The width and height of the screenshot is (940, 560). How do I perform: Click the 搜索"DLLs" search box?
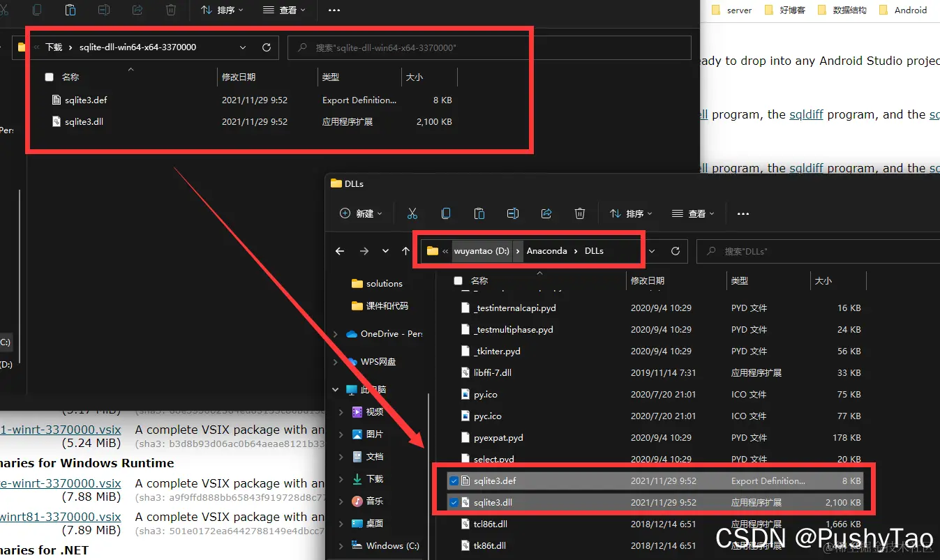pyautogui.click(x=818, y=251)
